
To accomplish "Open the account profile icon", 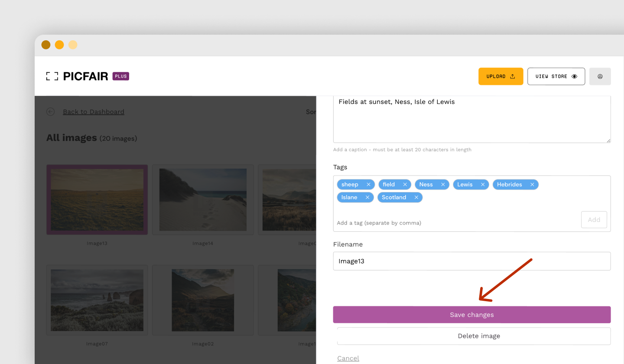I will pyautogui.click(x=600, y=76).
